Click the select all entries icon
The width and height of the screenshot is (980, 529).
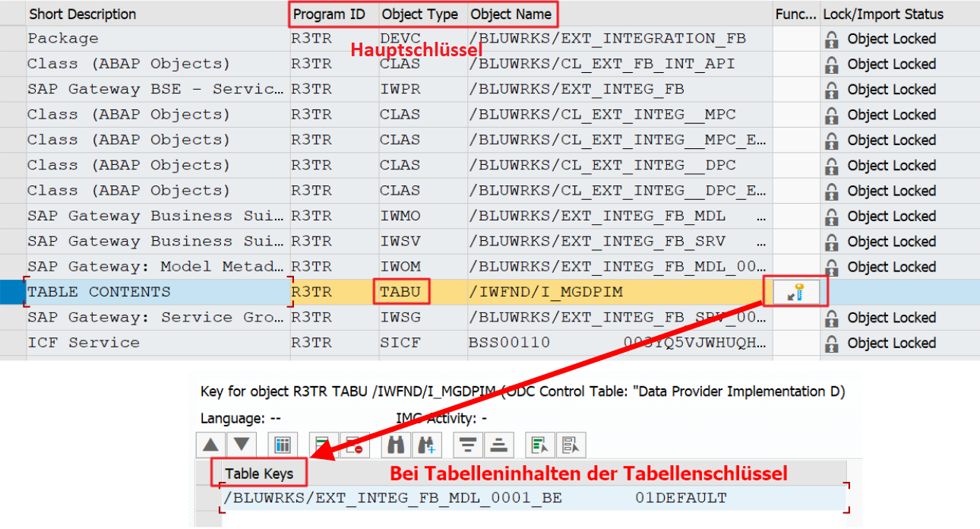(540, 445)
